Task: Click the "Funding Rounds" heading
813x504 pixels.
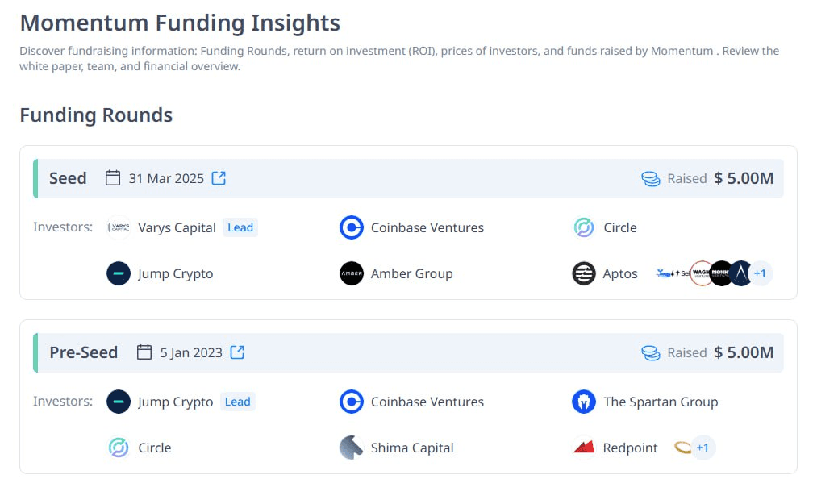Action: pos(96,115)
